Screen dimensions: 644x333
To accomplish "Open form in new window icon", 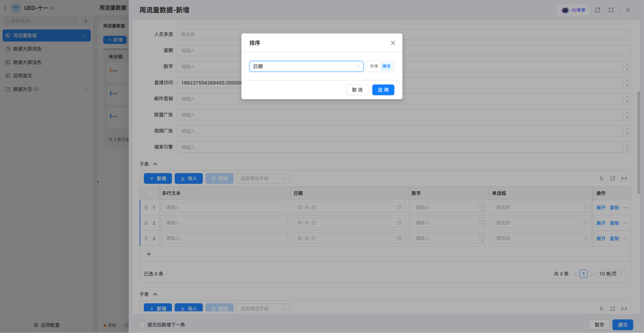I will 597,10.
